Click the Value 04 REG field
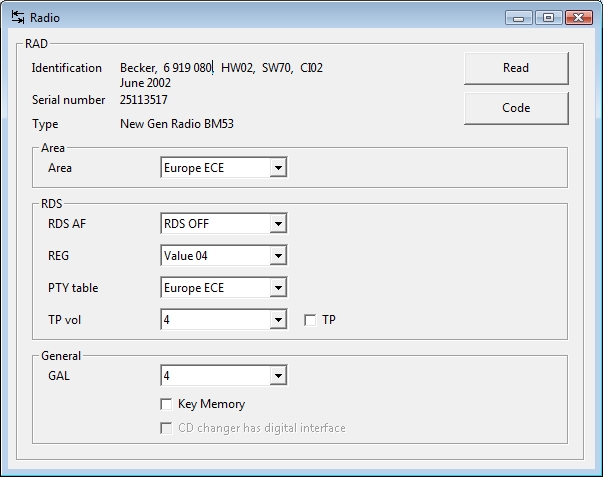 point(224,256)
